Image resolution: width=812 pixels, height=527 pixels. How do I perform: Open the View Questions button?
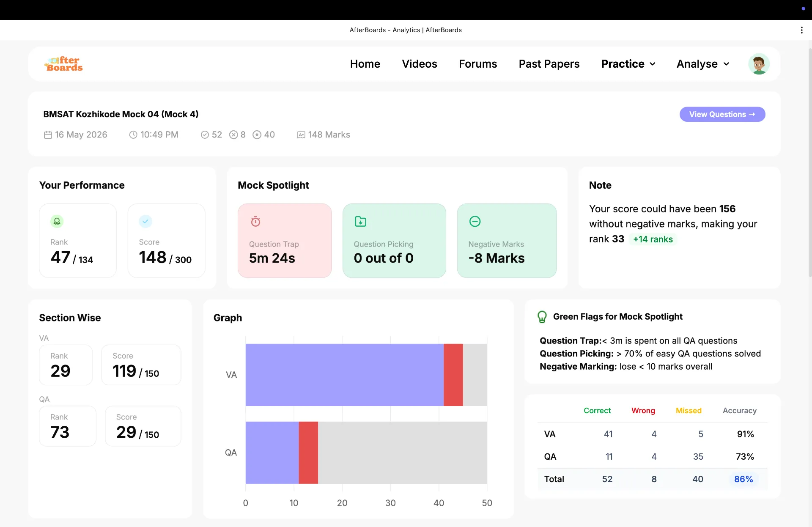(722, 114)
